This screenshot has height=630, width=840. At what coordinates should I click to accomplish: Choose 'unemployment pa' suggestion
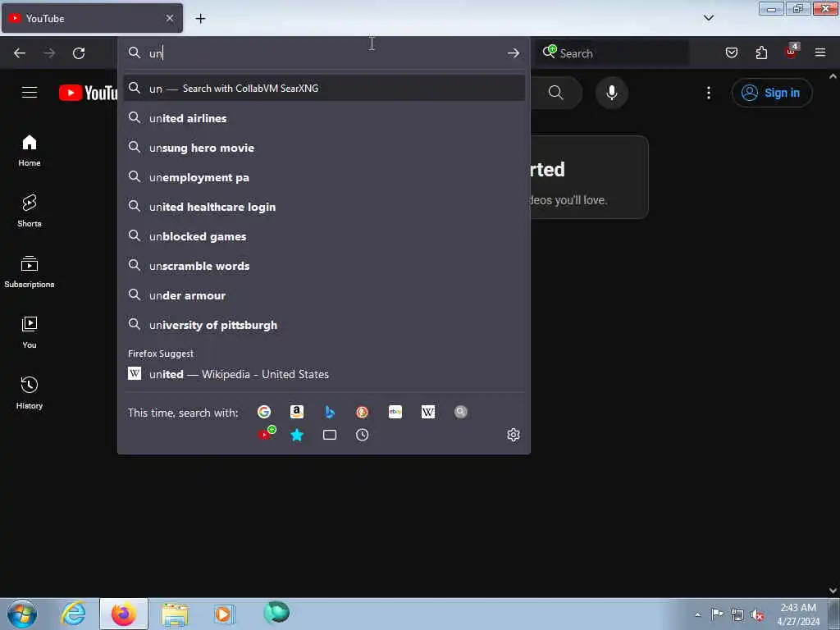click(323, 177)
